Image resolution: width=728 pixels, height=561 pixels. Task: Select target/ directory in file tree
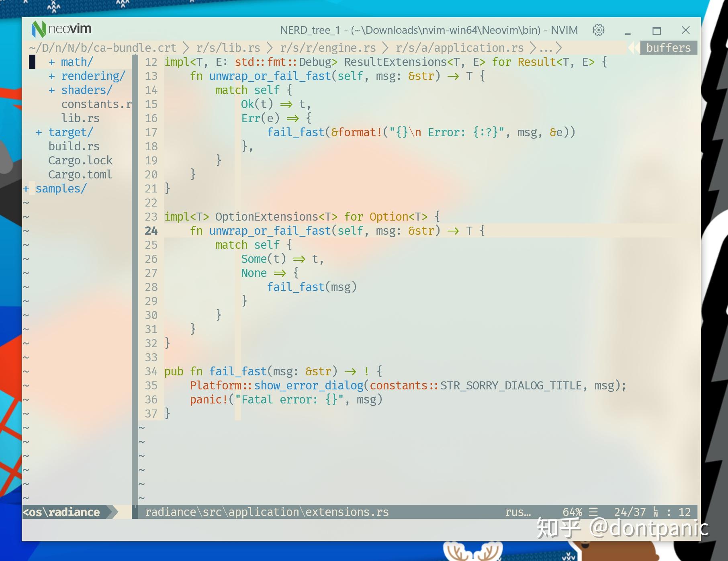point(71,133)
